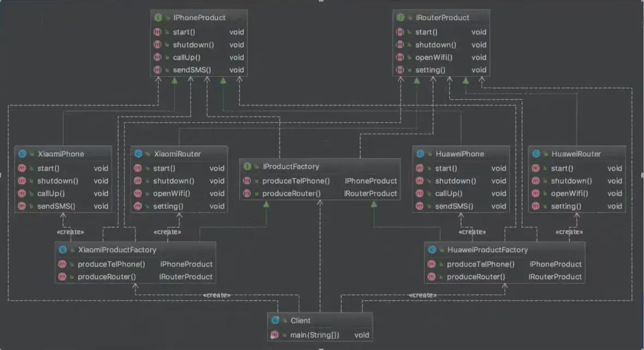Click shutdown() method name in IPhoneProduct
This screenshot has width=644, height=350.
[194, 45]
